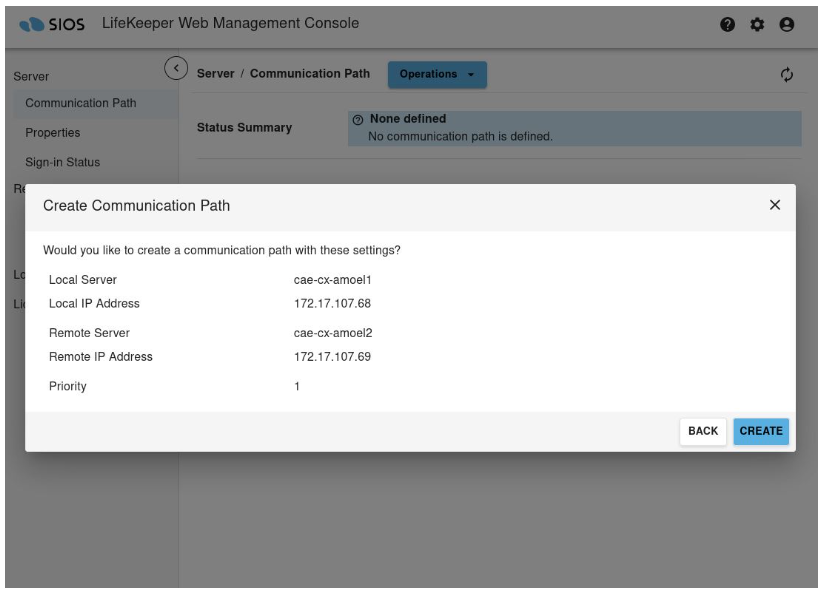Click the Server sidebar section header
This screenshot has height=594, width=824.
(31, 77)
